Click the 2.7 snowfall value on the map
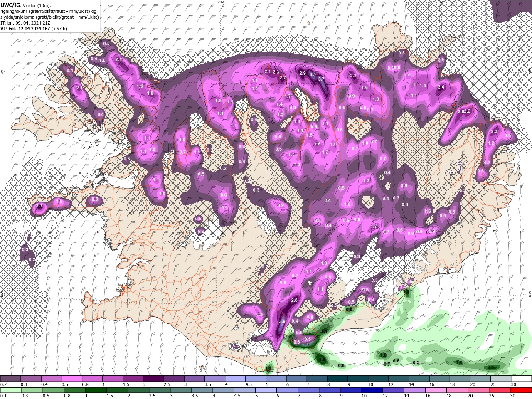 point(283,78)
